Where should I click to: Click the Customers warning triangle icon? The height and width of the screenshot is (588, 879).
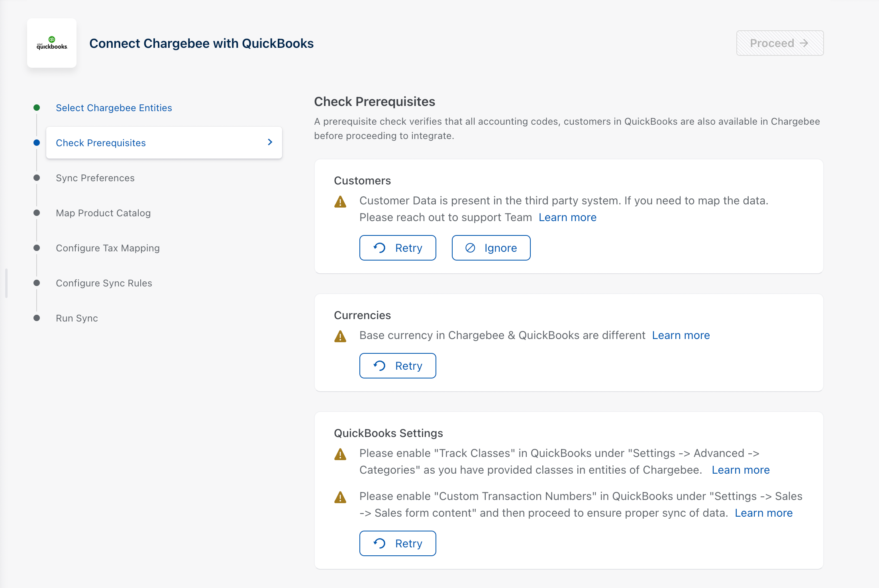pos(340,202)
